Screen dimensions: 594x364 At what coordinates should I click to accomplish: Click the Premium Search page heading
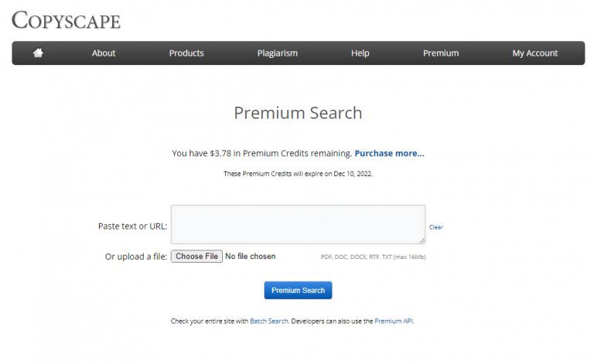(298, 113)
